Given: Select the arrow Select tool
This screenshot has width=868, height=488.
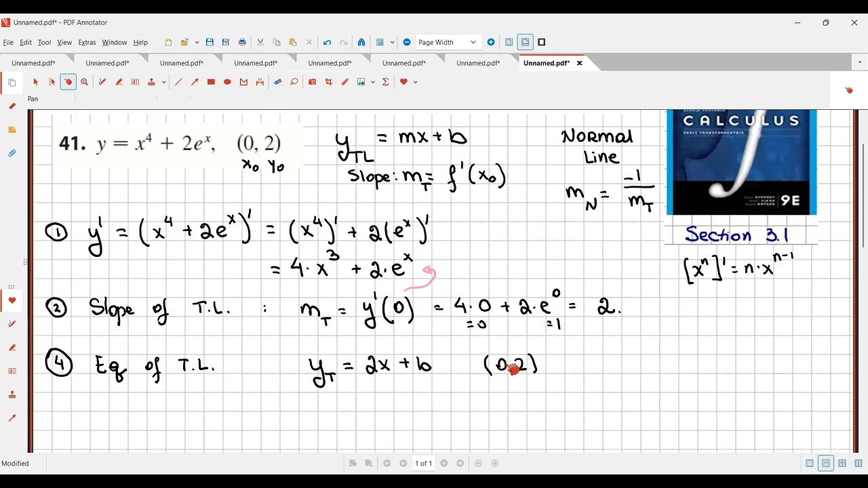Looking at the screenshot, I should [x=36, y=82].
